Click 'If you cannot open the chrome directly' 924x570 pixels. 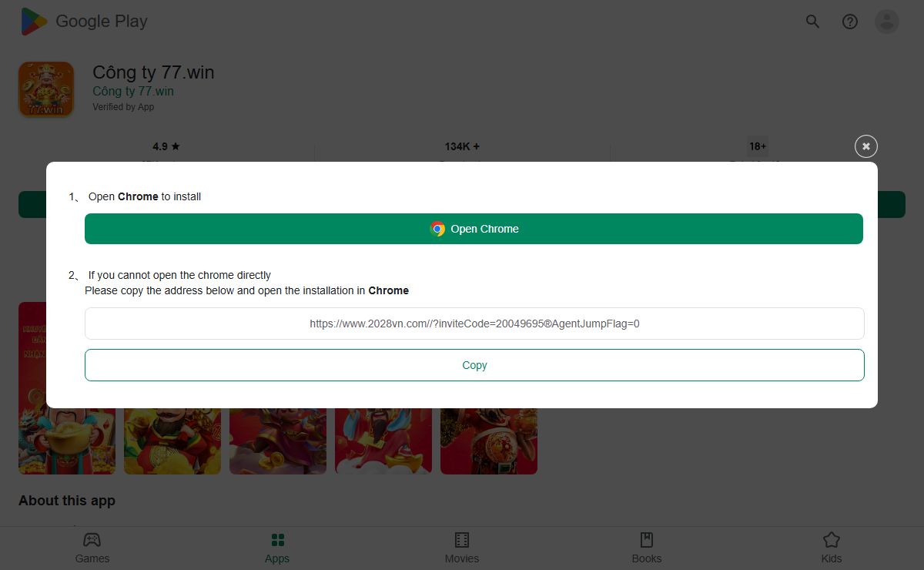click(x=179, y=275)
